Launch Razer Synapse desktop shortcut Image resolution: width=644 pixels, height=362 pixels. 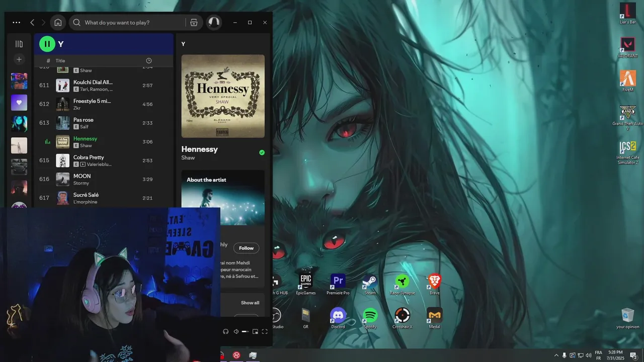coord(402,285)
